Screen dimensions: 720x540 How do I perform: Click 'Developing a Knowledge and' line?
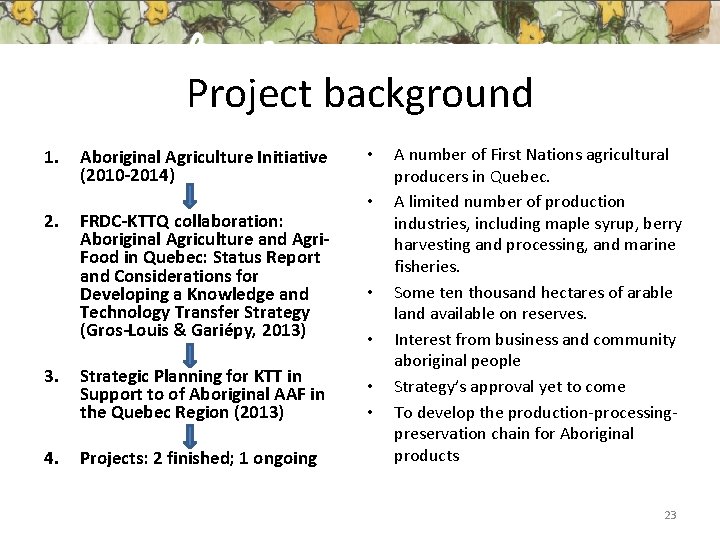pyautogui.click(x=194, y=294)
